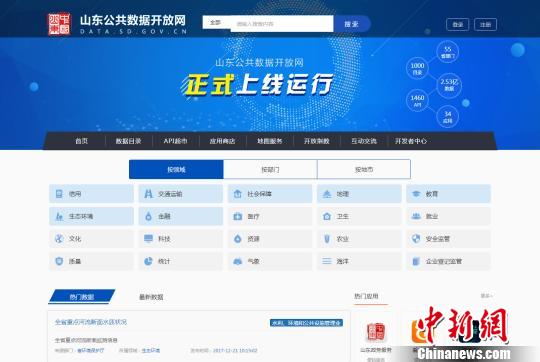The width and height of the screenshot is (540, 362).
Task: Open the 资源 resources category icon
Action: pyautogui.click(x=238, y=239)
